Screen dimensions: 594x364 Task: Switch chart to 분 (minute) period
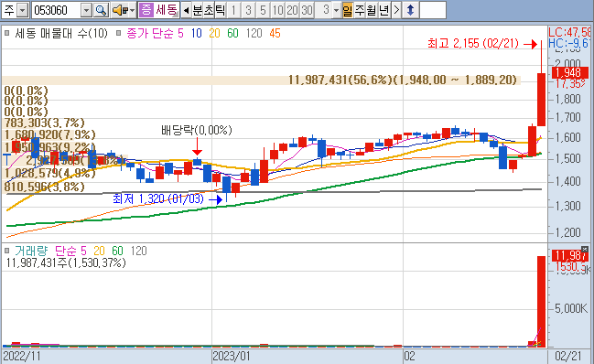tap(198, 10)
